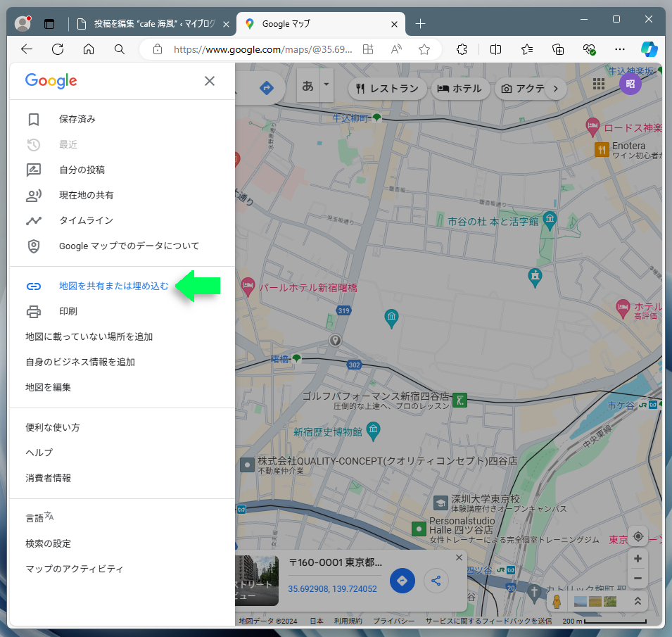This screenshot has height=637, width=672.
Task: Click the share button on location card
Action: click(x=436, y=581)
